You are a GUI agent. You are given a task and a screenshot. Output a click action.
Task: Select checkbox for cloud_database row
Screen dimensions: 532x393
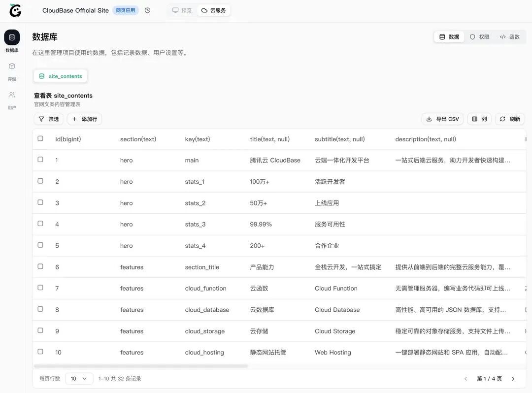pos(40,309)
